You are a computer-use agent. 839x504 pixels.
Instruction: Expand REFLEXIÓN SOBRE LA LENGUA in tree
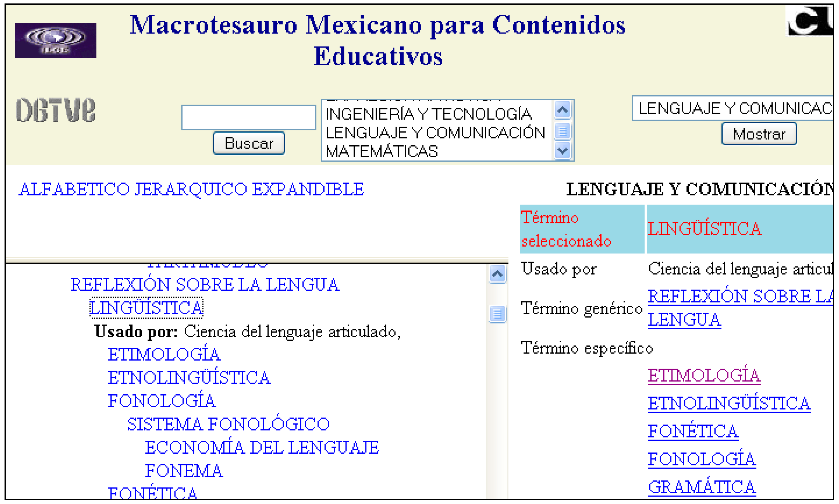[x=205, y=285]
